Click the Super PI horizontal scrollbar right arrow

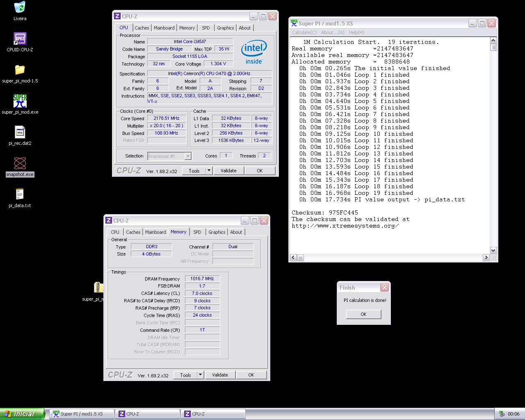[x=486, y=258]
